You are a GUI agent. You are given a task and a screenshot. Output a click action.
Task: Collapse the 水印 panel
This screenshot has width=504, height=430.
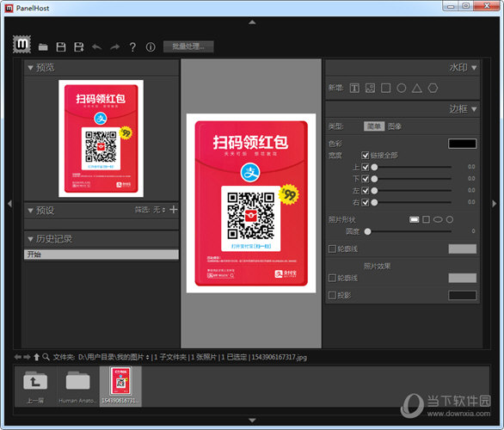coord(474,68)
